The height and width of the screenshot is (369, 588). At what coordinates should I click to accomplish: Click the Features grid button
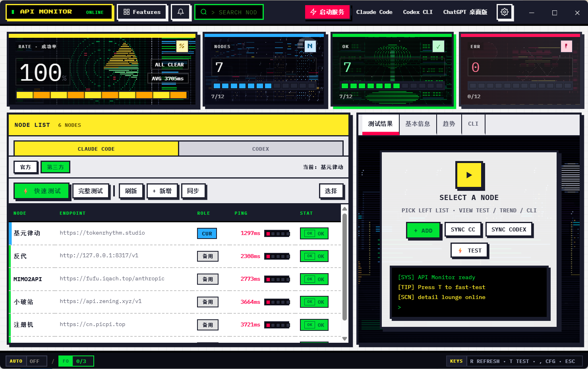pyautogui.click(x=142, y=12)
